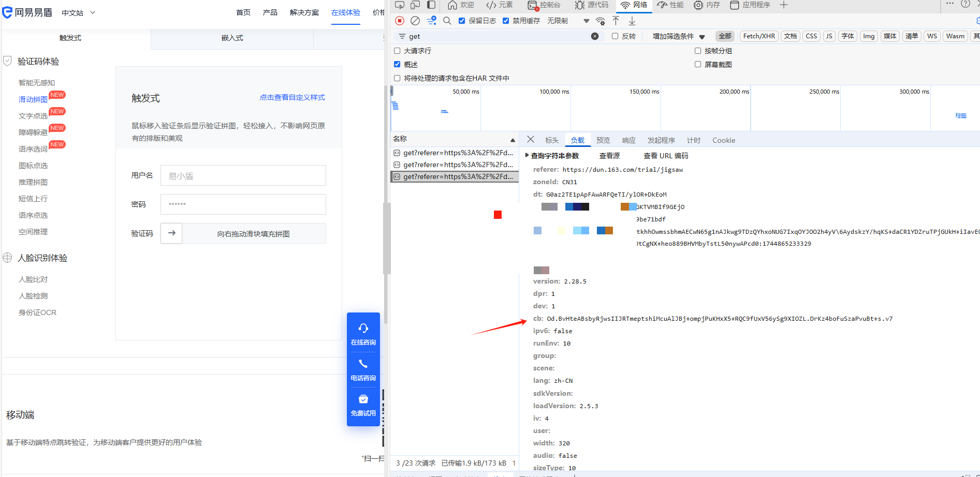Clear the 'get' filter text

point(595,36)
